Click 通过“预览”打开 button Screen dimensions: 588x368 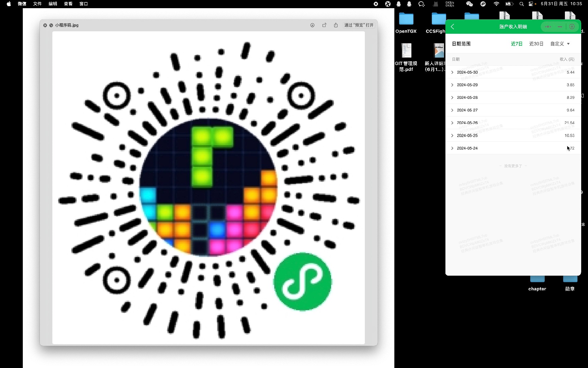click(x=359, y=25)
